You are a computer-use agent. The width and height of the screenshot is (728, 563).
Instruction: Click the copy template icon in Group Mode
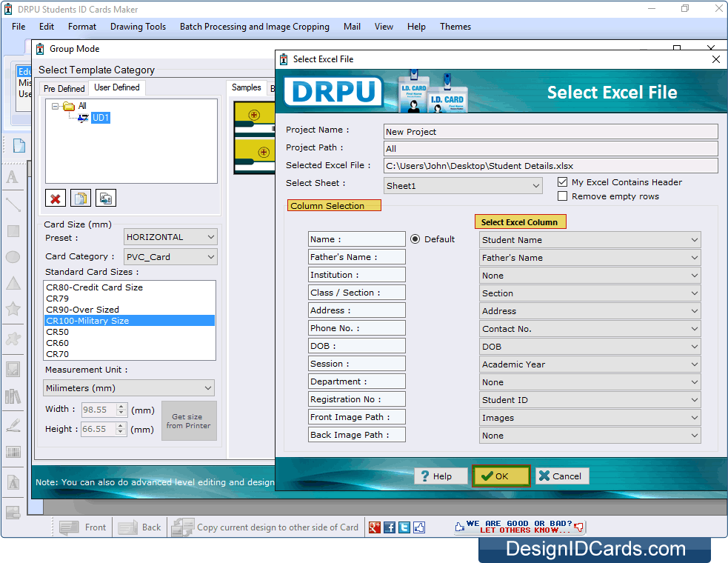[80, 199]
